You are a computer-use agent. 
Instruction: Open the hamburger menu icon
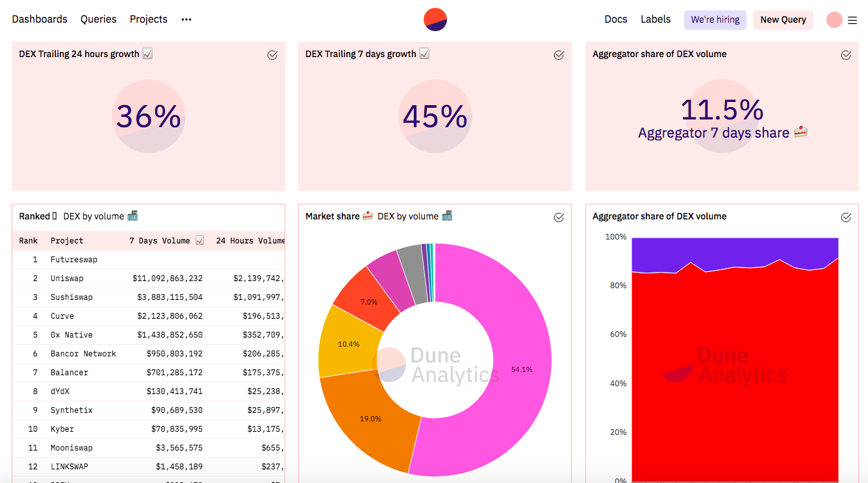(852, 20)
